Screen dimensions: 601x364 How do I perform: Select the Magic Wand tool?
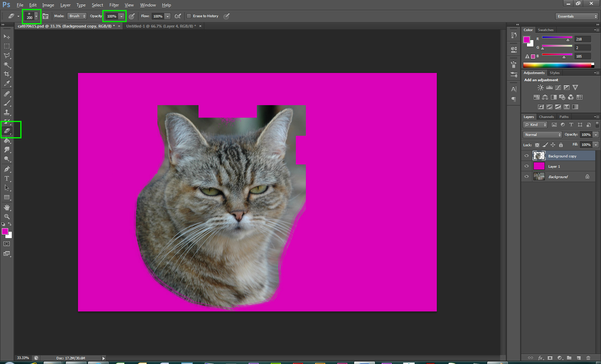point(7,65)
